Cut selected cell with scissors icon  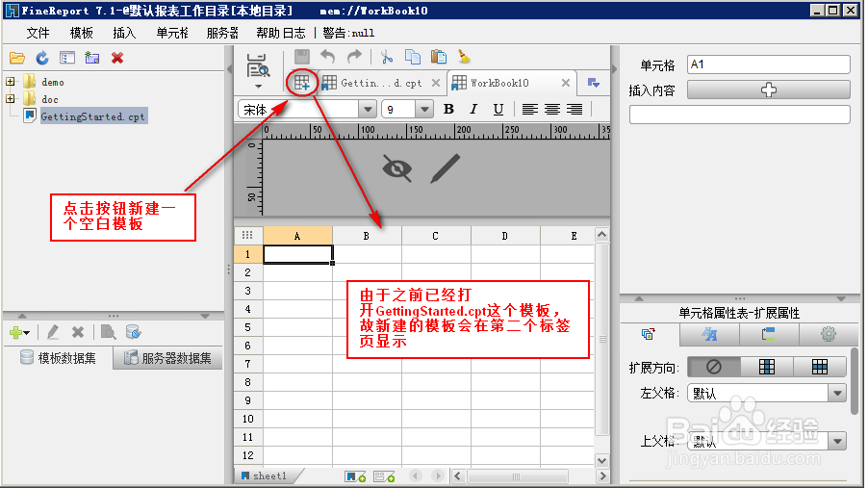387,57
